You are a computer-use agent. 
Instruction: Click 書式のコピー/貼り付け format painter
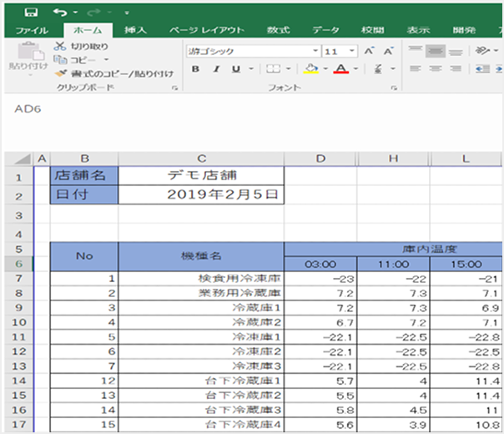click(x=113, y=73)
